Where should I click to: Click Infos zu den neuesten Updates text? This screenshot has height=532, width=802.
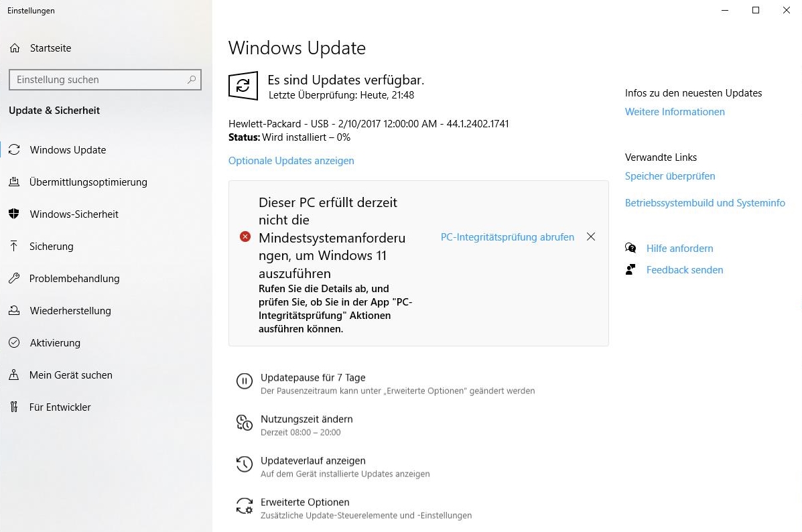click(693, 93)
